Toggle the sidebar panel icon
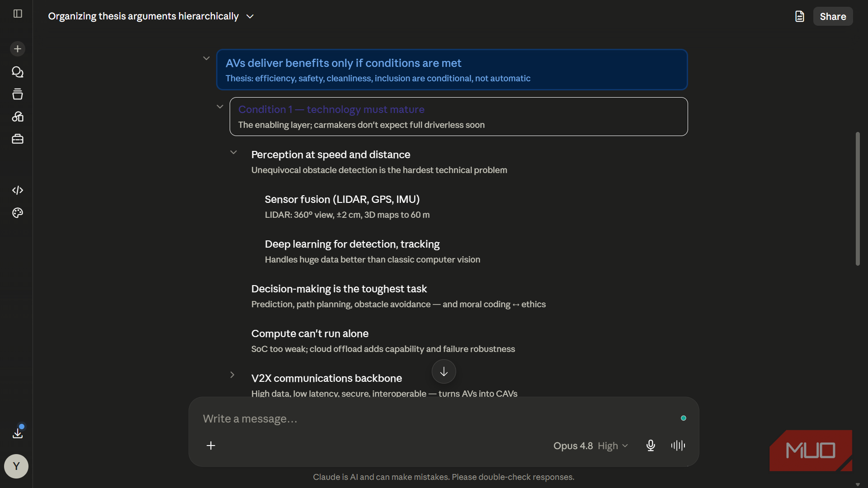868x488 pixels. click(18, 14)
